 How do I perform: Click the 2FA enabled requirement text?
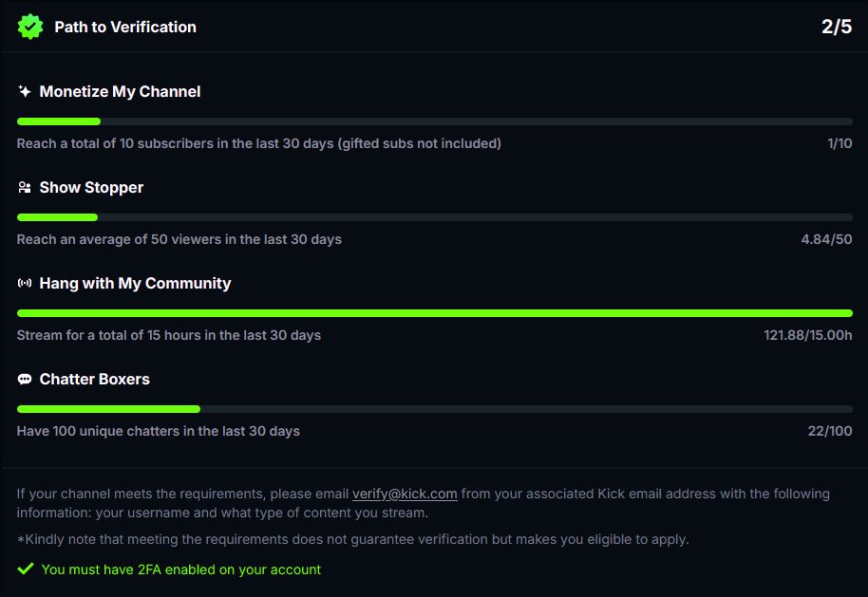click(180, 569)
